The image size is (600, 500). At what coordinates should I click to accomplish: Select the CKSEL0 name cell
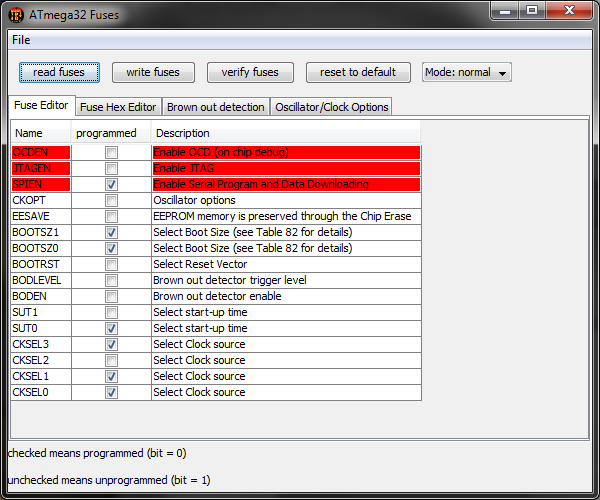pyautogui.click(x=41, y=392)
